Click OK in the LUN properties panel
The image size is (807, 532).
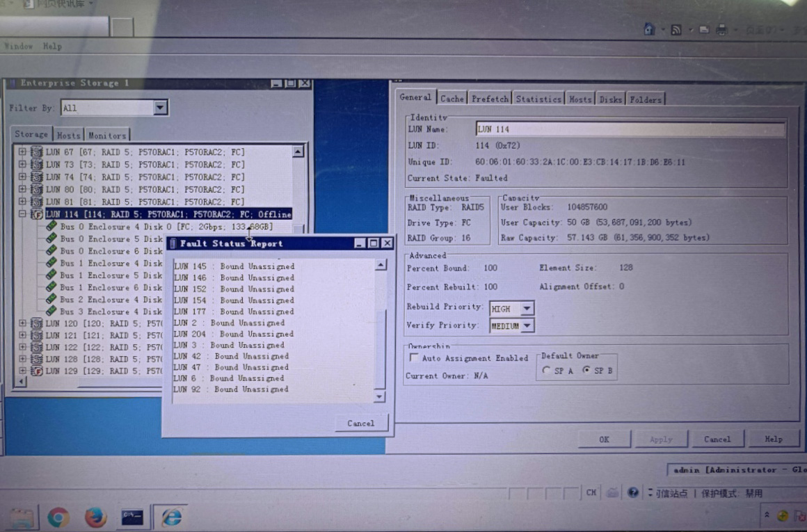[604, 440]
